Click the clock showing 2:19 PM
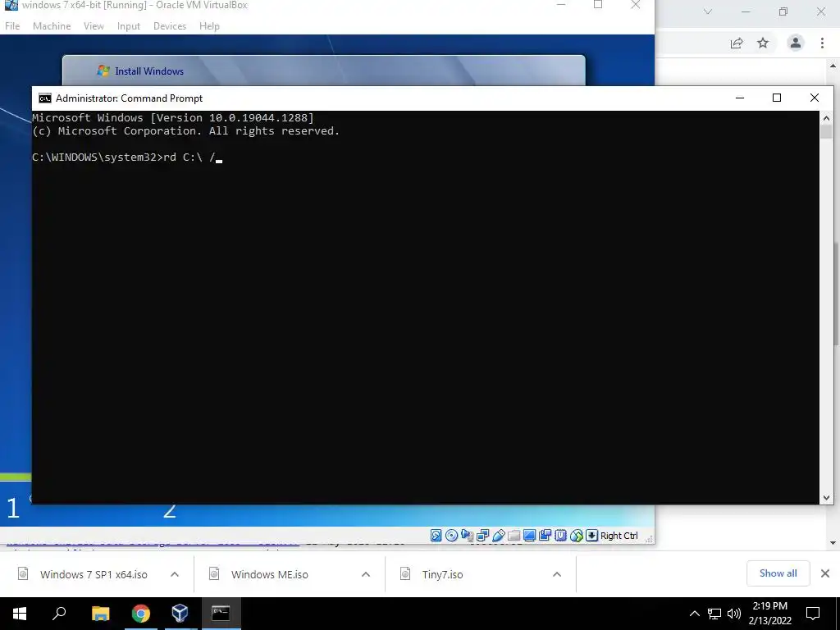The width and height of the screenshot is (840, 630). 769,606
